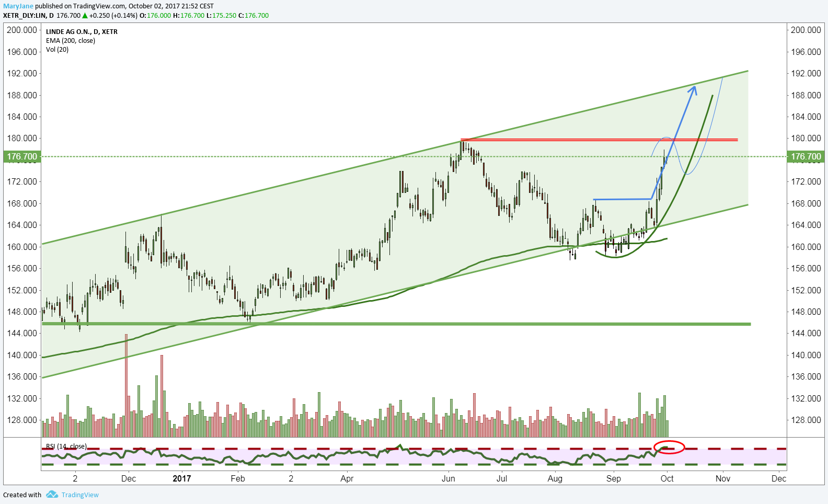The height and width of the screenshot is (504, 828).
Task: Click the RSI (14, close) indicator label
Action: tap(66, 446)
